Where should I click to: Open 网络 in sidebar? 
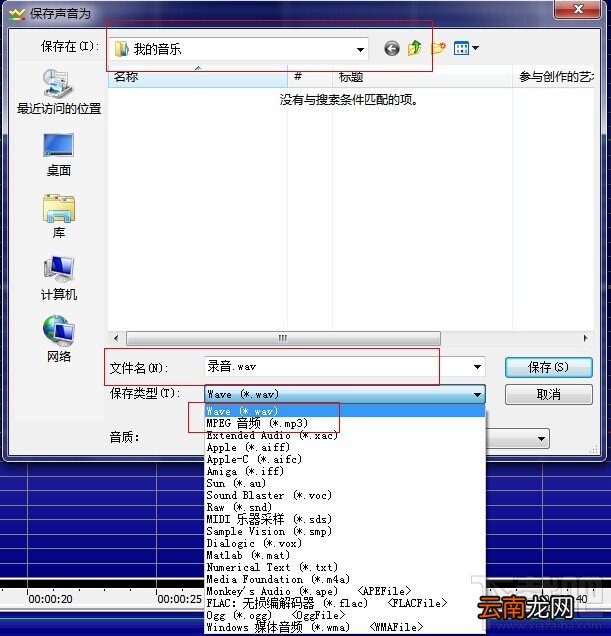click(x=59, y=339)
